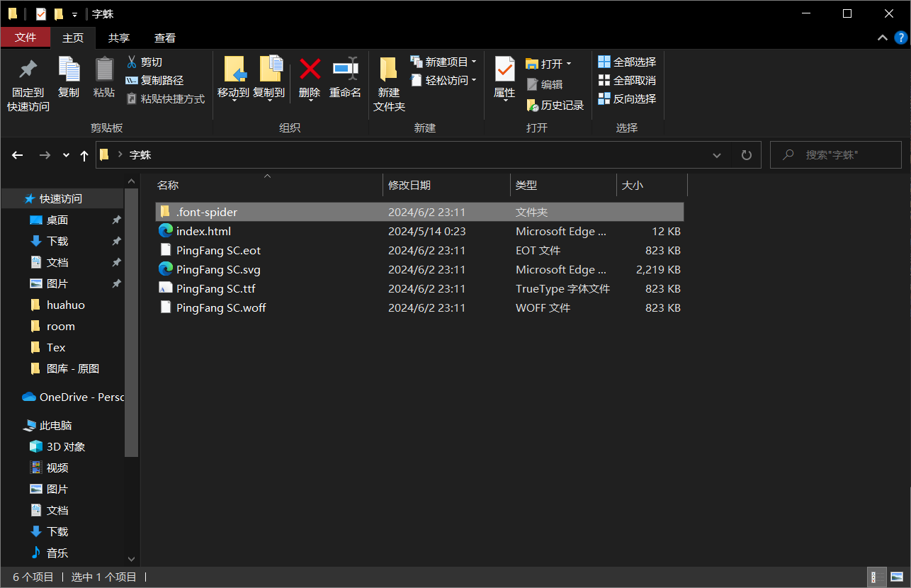
Task: Open the address bar history dropdown
Action: 717,155
